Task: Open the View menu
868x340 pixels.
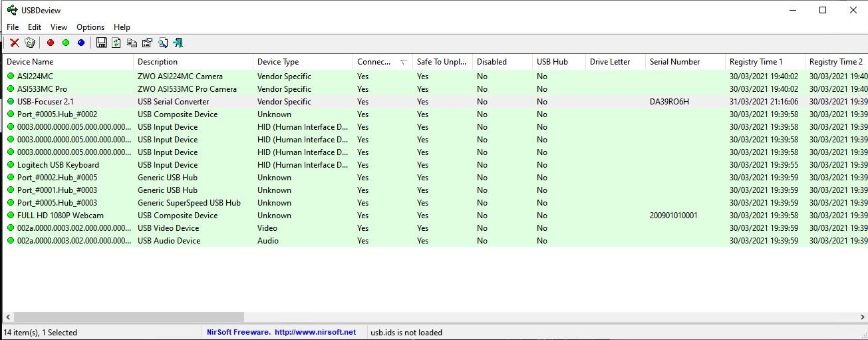Action: [59, 27]
